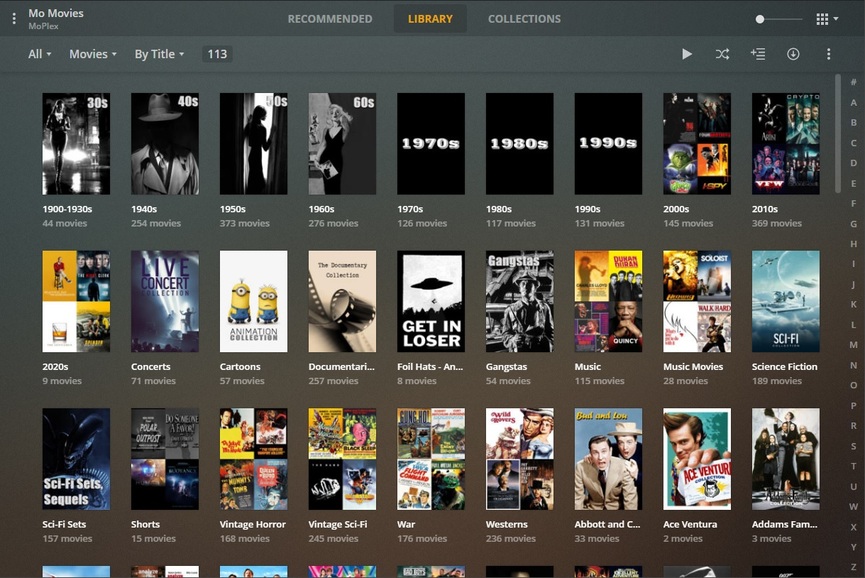The height and width of the screenshot is (578, 865).
Task: Jump to letter G in index
Action: (x=853, y=224)
